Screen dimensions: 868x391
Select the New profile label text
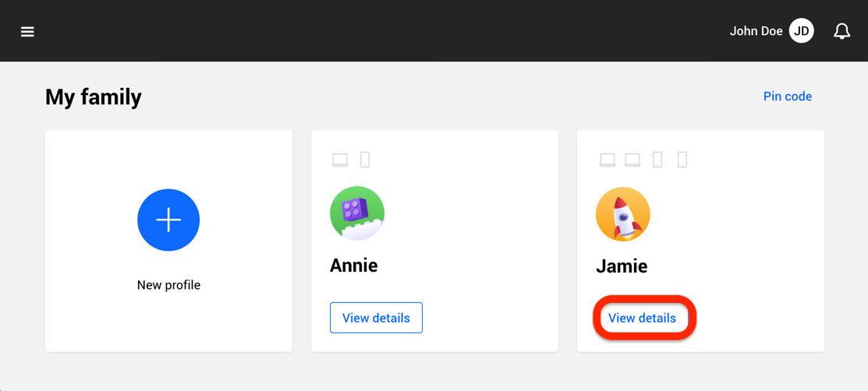(168, 285)
